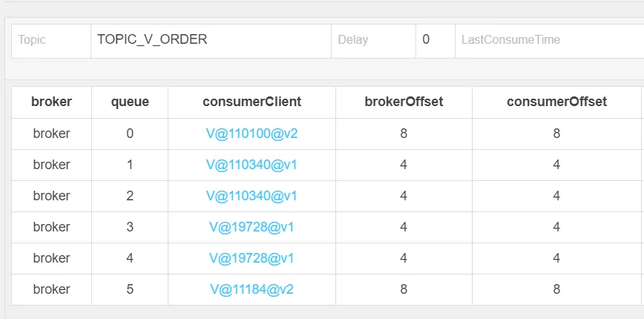This screenshot has height=319, width=644.
Task: Click the broker cell in queue 1 row
Action: pyautogui.click(x=51, y=165)
